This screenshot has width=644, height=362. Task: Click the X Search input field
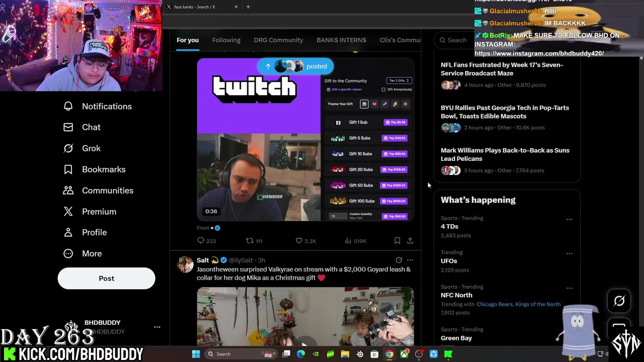tap(454, 40)
